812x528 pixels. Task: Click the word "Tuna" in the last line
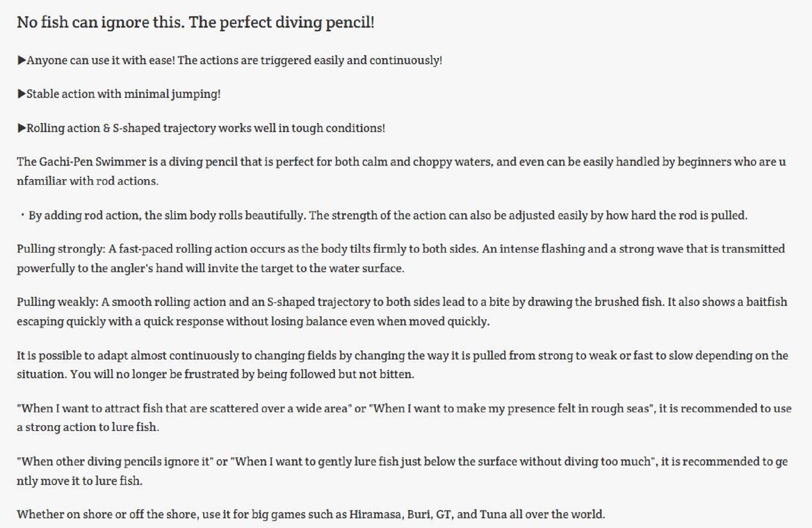493,515
